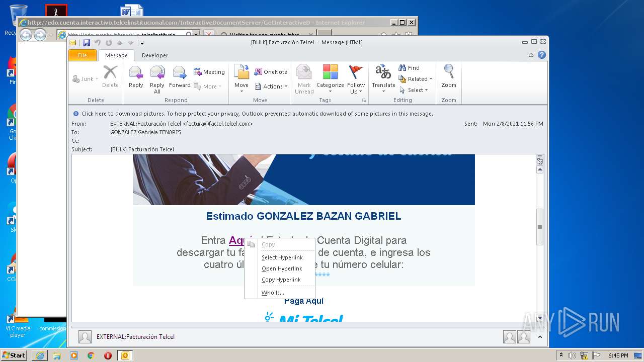Viewport: 644px width, 362px height.
Task: Click the Windows Start button
Action: pyautogui.click(x=14, y=355)
